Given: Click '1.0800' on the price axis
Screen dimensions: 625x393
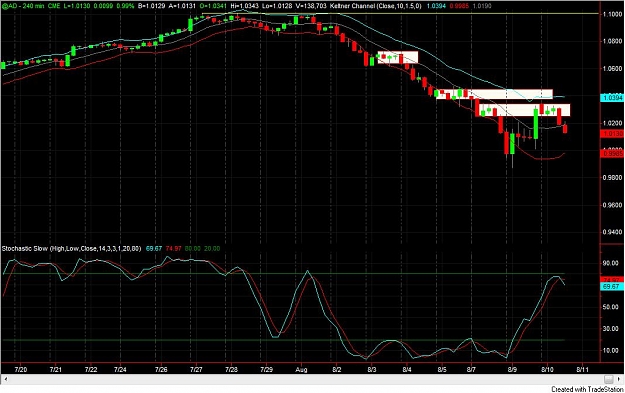Looking at the screenshot, I should pos(613,41).
